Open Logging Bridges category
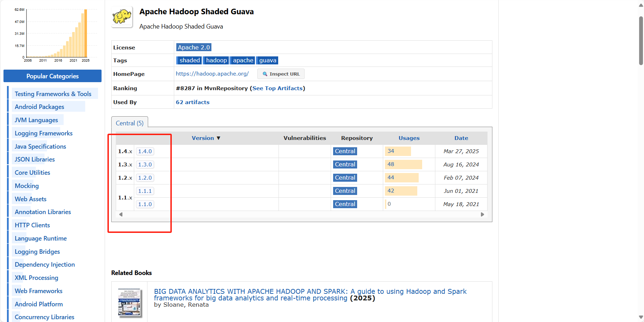 (x=37, y=252)
